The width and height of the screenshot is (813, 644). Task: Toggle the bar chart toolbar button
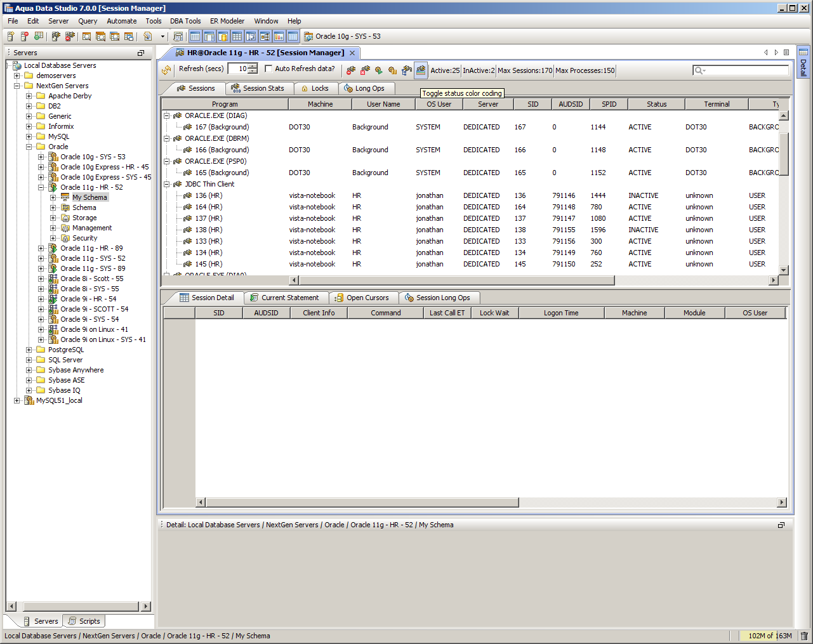click(279, 37)
